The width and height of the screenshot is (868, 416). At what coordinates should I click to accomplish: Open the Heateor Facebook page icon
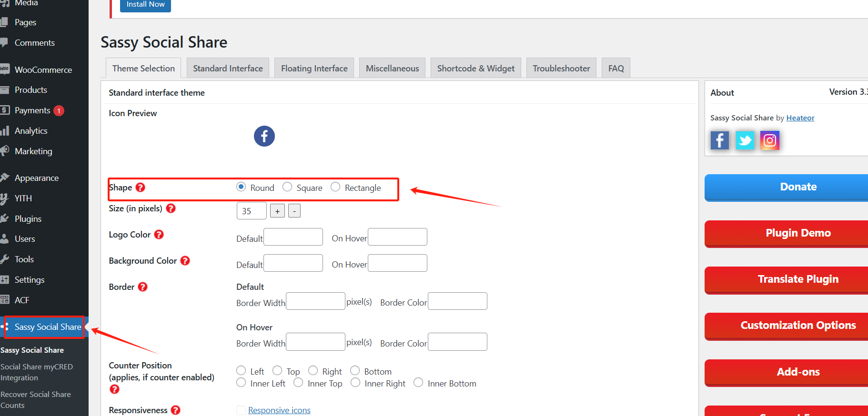click(719, 140)
